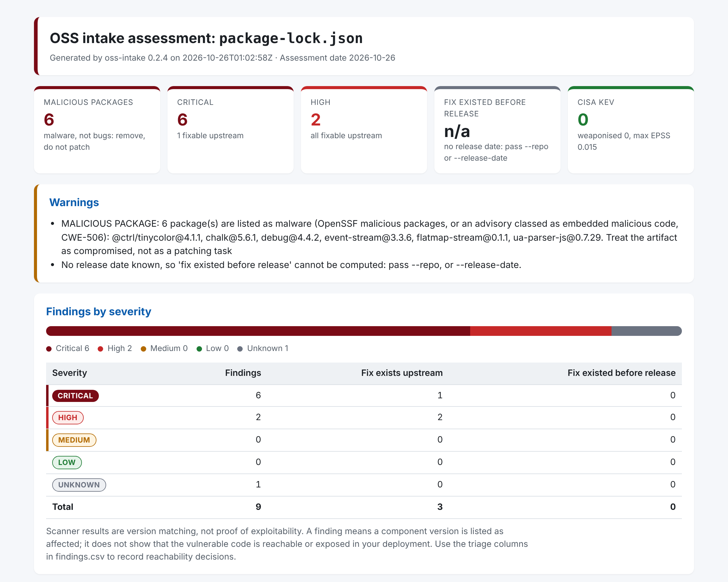The height and width of the screenshot is (582, 728).
Task: Click the High row fix upstream value 2
Action: pos(440,417)
